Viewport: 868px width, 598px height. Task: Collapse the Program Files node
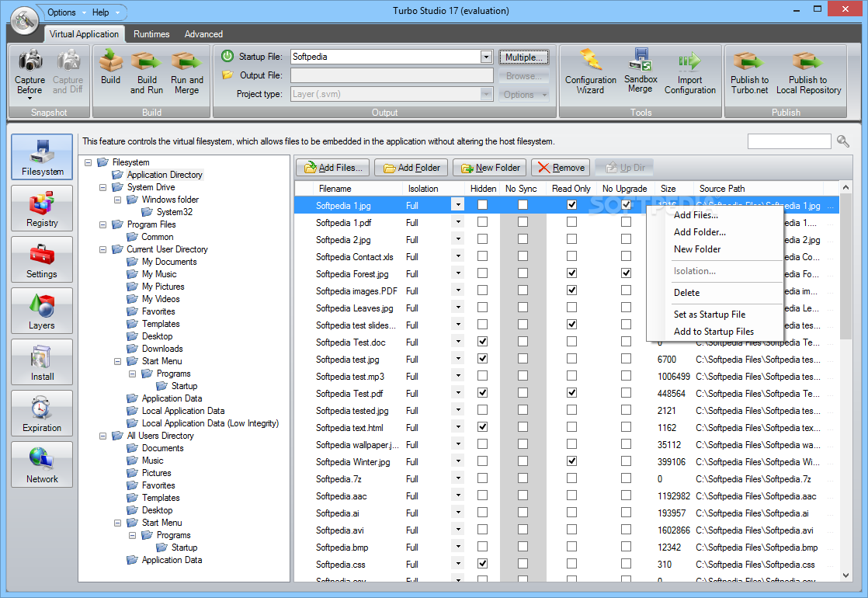pyautogui.click(x=102, y=224)
